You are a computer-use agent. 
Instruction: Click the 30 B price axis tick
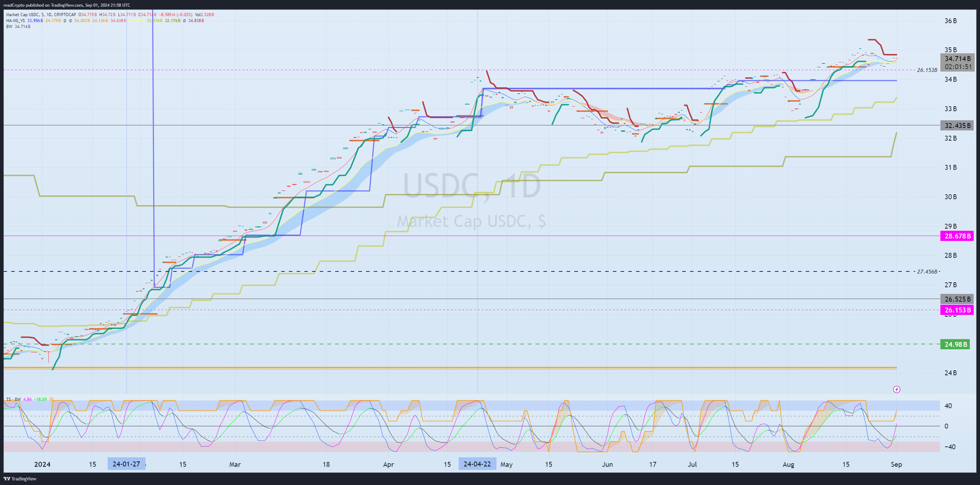pos(951,197)
